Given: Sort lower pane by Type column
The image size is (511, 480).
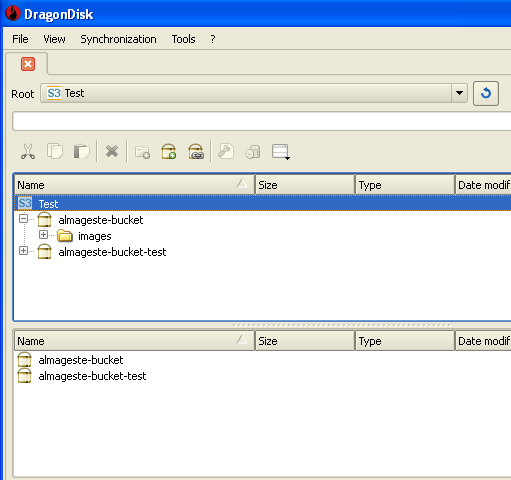Looking at the screenshot, I should click(405, 341).
